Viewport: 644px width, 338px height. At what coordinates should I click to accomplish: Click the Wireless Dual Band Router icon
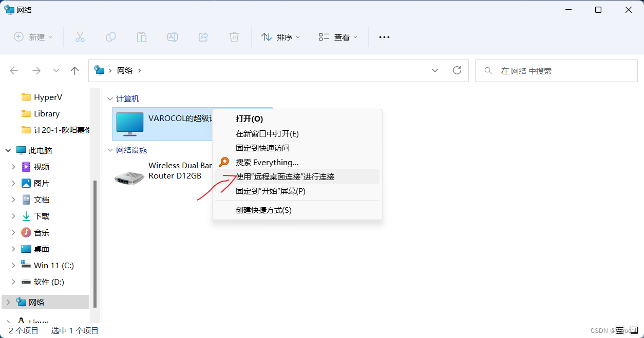pos(129,178)
